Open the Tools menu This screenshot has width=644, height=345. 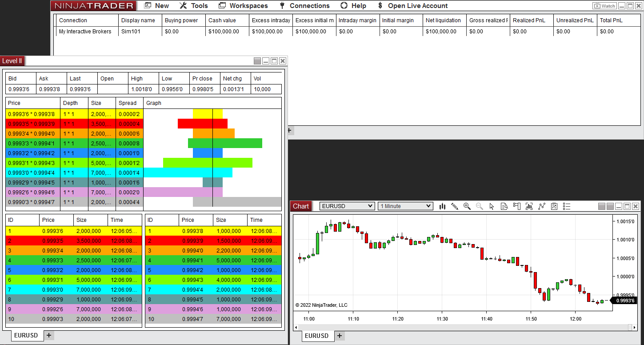coord(194,6)
